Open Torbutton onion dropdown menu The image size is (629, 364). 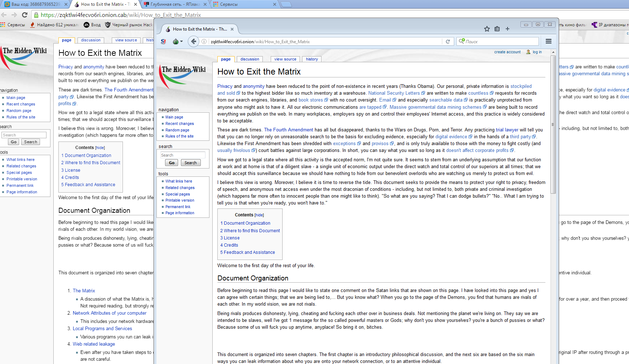pos(178,41)
